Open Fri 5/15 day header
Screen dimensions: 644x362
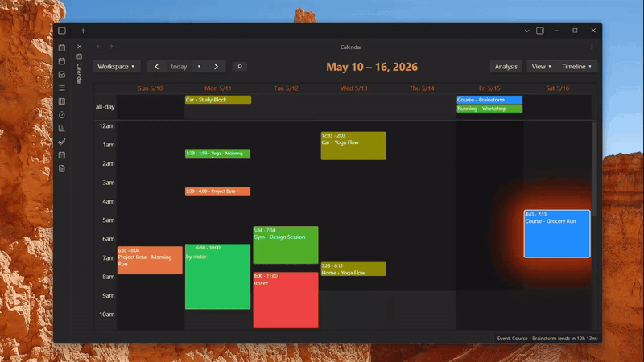pyautogui.click(x=489, y=88)
